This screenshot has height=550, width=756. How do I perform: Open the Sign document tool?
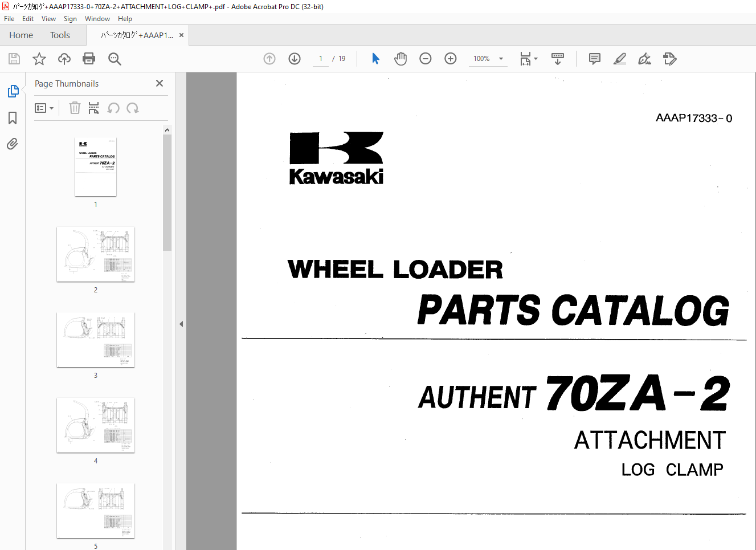coord(644,59)
